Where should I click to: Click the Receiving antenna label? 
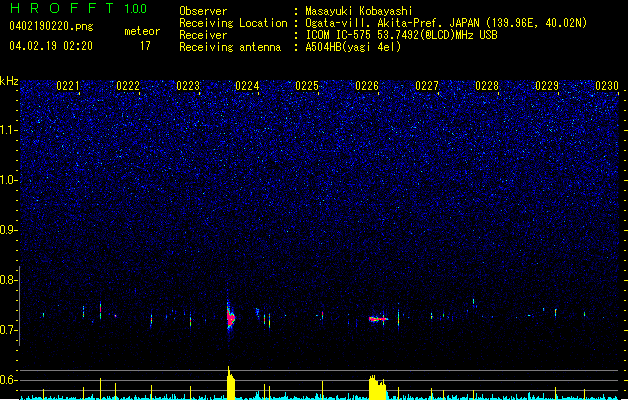pyautogui.click(x=230, y=47)
